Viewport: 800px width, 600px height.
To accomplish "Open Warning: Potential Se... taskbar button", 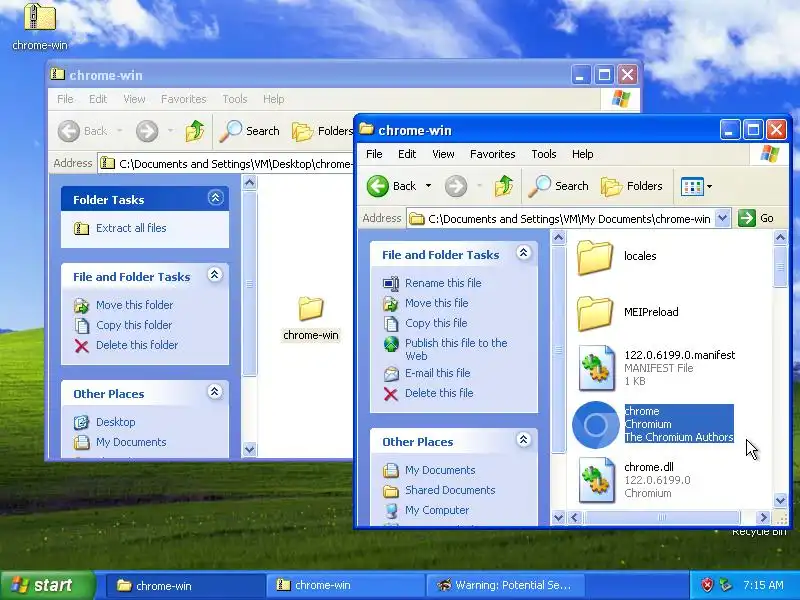I will 505,586.
